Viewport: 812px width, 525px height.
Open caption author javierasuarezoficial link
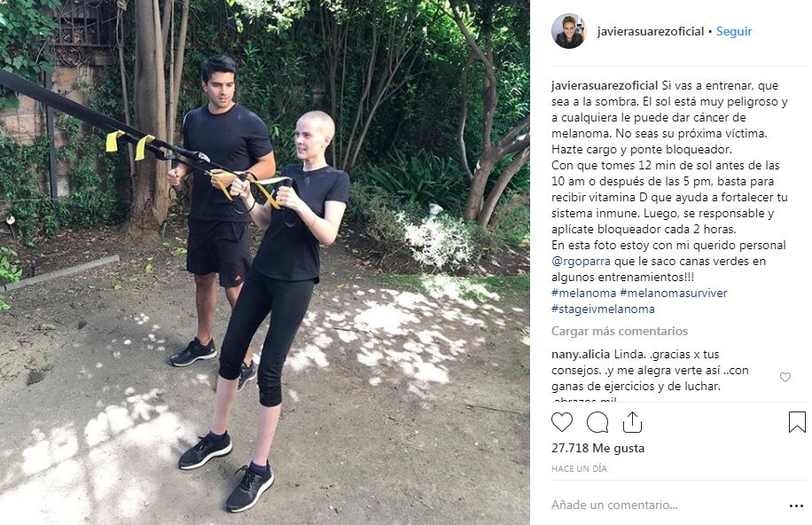tap(605, 85)
